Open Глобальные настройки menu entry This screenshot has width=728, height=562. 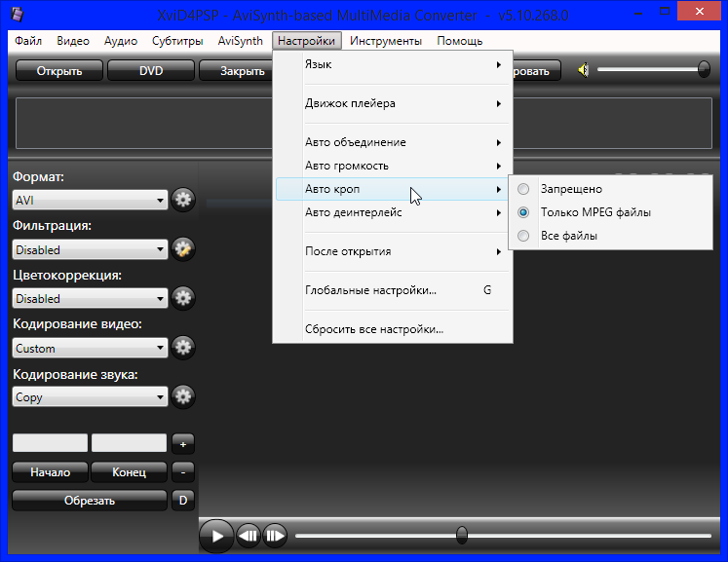[370, 290]
